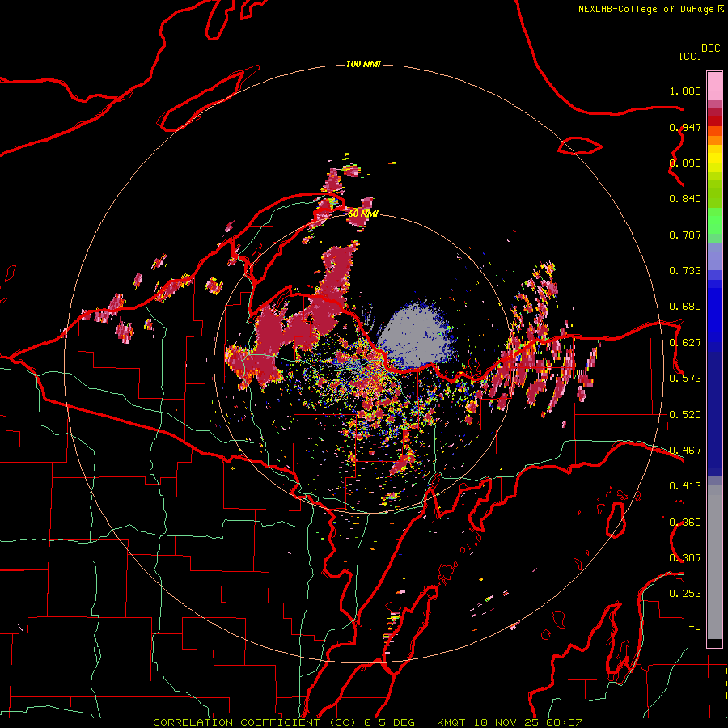
Task: Click the 100 NMI range ring label
Action: pos(363,64)
